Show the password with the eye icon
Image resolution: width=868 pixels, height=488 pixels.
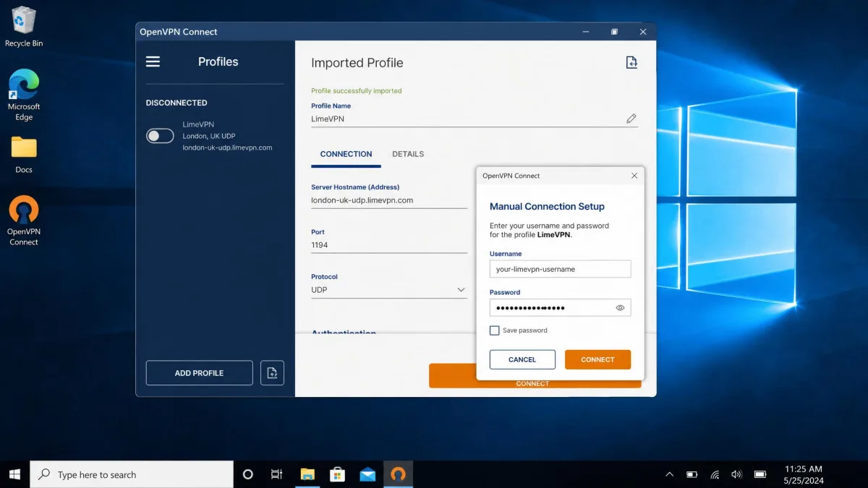point(620,308)
